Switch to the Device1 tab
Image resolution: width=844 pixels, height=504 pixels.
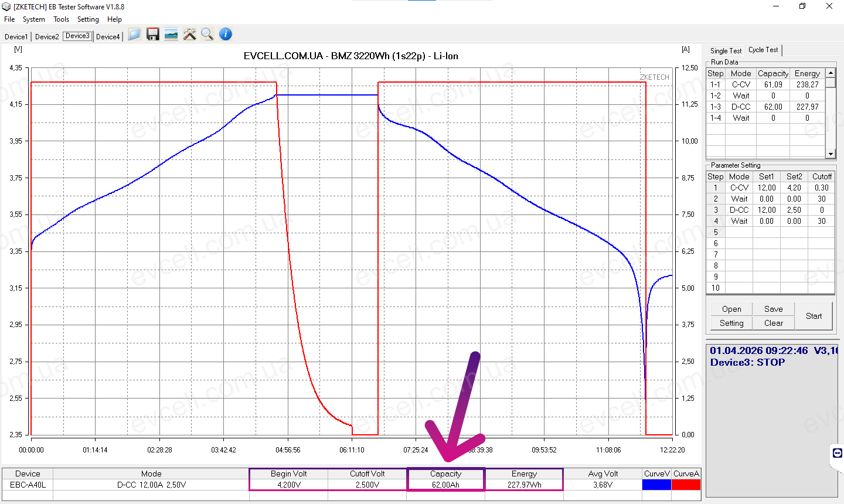[x=16, y=37]
